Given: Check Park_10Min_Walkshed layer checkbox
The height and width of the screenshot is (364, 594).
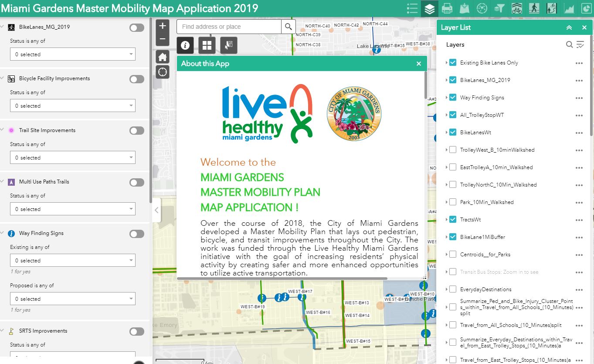Looking at the screenshot, I should pos(452,202).
